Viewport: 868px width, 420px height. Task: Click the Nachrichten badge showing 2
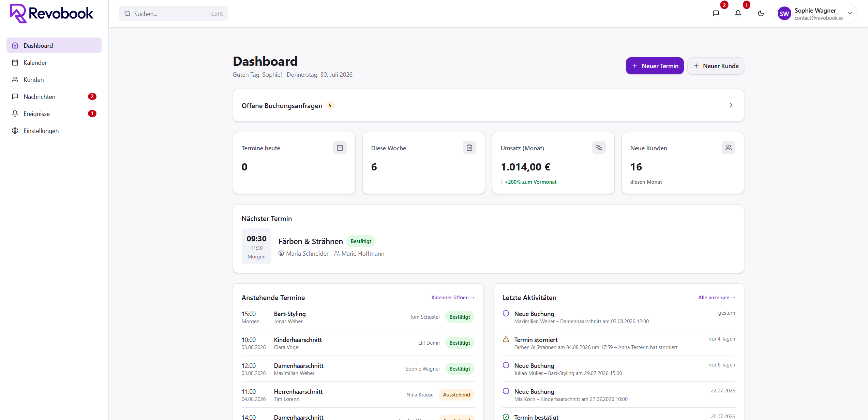click(92, 96)
